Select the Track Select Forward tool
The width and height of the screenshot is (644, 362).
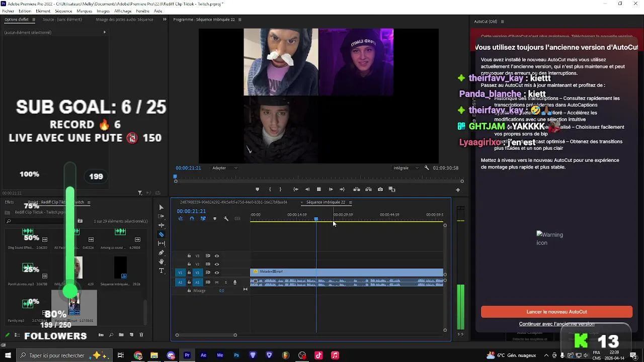coord(161,216)
